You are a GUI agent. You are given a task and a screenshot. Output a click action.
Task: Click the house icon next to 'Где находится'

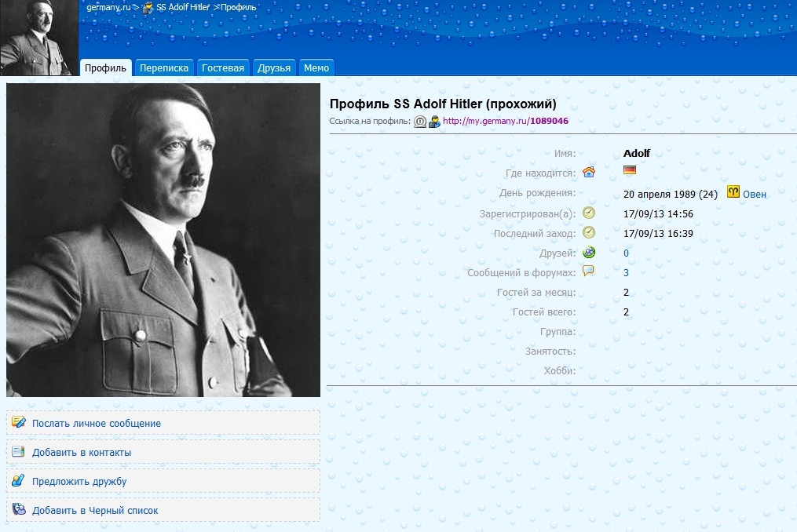pyautogui.click(x=588, y=173)
